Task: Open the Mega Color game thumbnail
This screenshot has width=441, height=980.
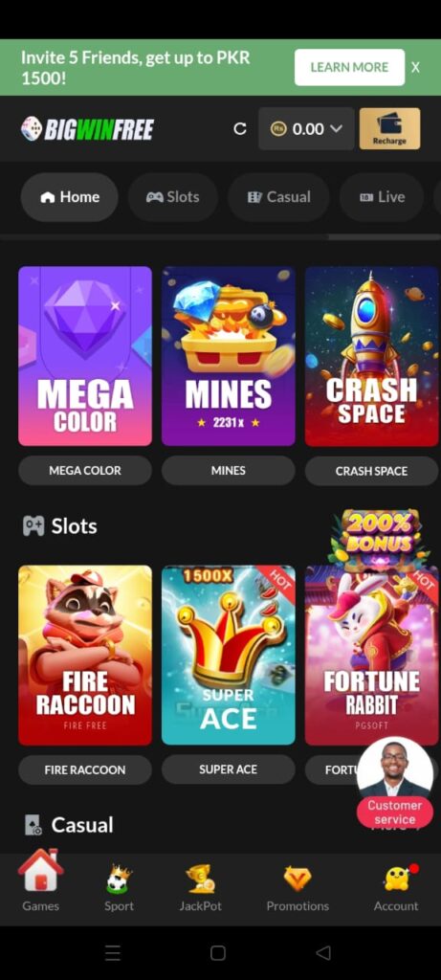Action: [85, 356]
